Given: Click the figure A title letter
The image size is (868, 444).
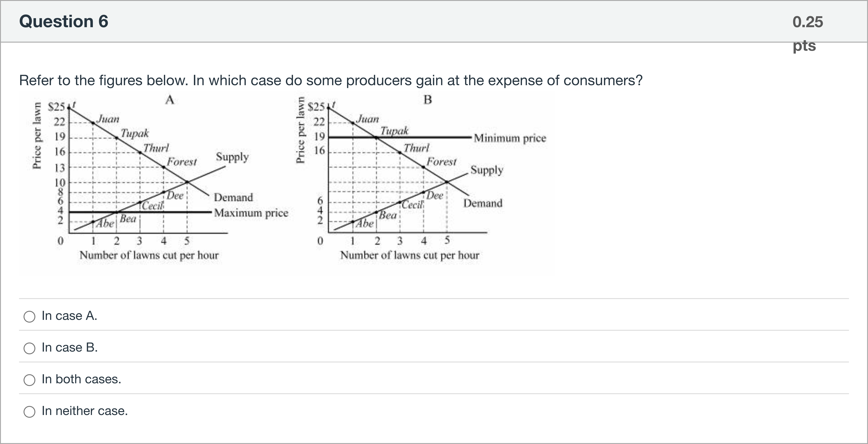Looking at the screenshot, I should (x=170, y=100).
